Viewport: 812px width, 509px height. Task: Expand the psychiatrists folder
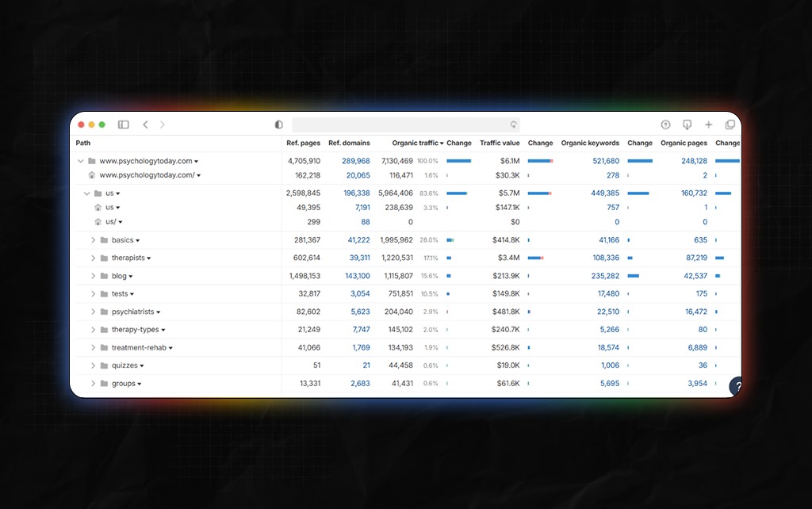[x=94, y=312]
